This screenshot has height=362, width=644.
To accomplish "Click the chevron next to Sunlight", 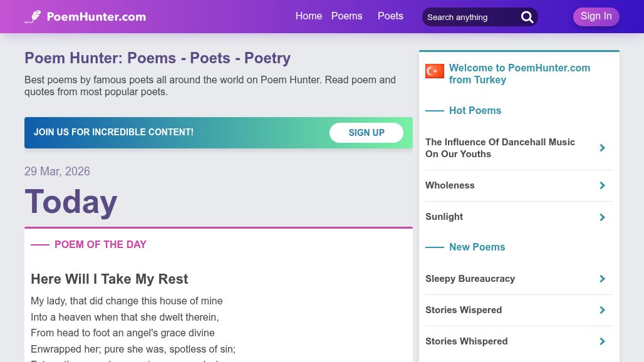I will point(602,217).
